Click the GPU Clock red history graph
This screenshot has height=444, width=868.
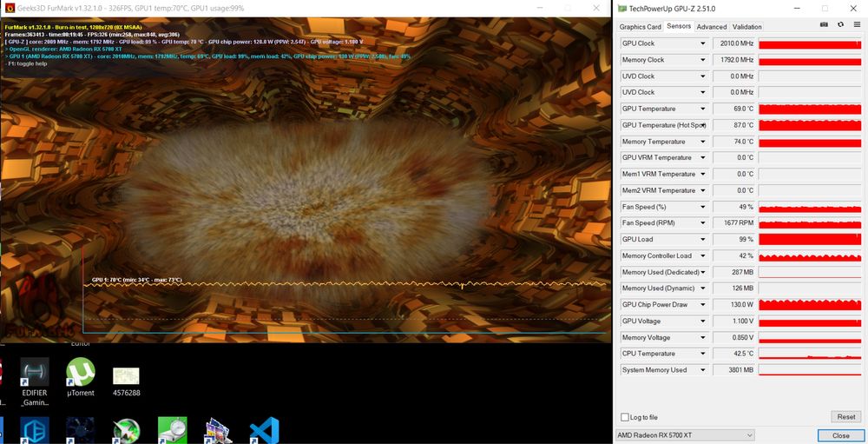point(809,43)
